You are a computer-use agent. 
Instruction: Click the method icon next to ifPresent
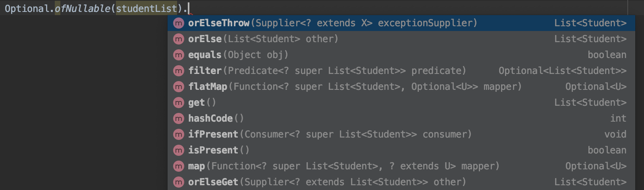pos(179,134)
